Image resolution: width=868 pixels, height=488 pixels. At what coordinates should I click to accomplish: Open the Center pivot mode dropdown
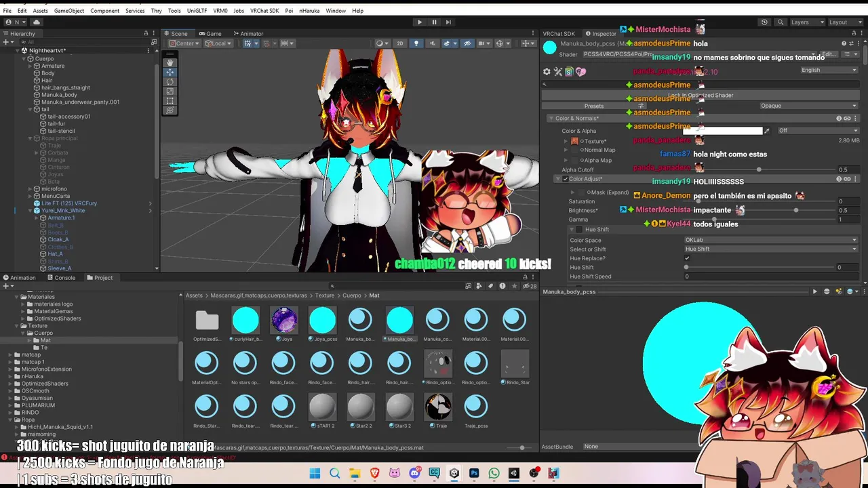coord(184,43)
